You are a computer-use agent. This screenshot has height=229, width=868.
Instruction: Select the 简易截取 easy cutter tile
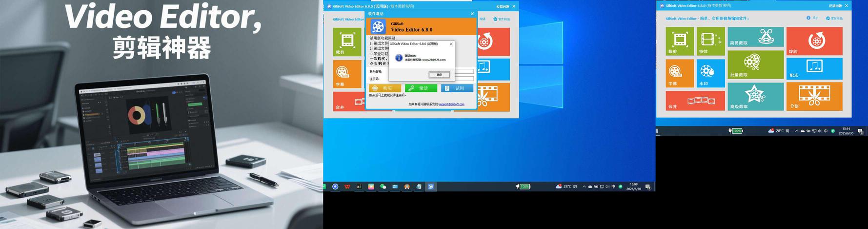[x=755, y=37]
